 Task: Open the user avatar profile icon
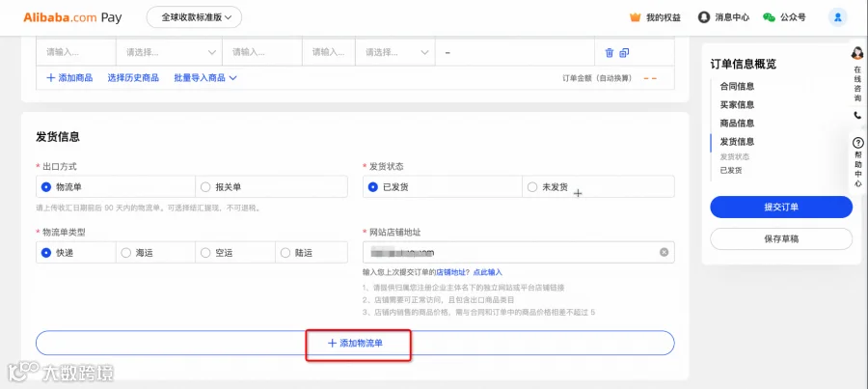[837, 17]
